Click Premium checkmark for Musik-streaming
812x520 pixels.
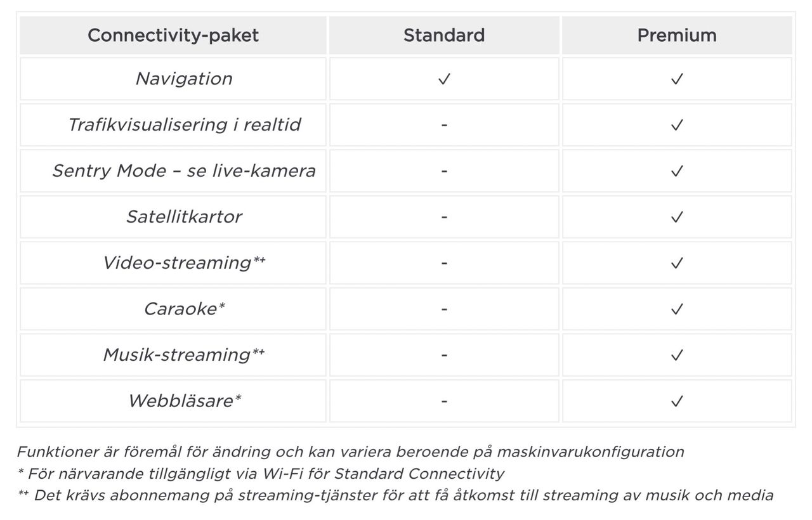tap(677, 355)
